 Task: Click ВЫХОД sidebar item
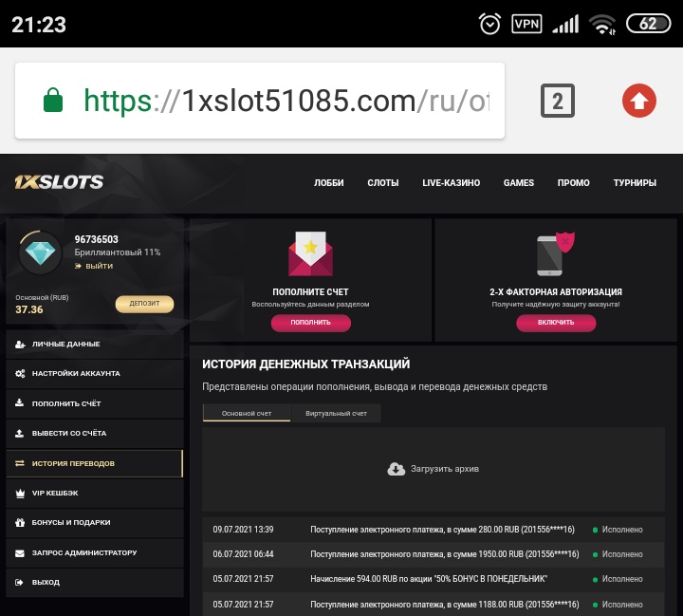95,583
